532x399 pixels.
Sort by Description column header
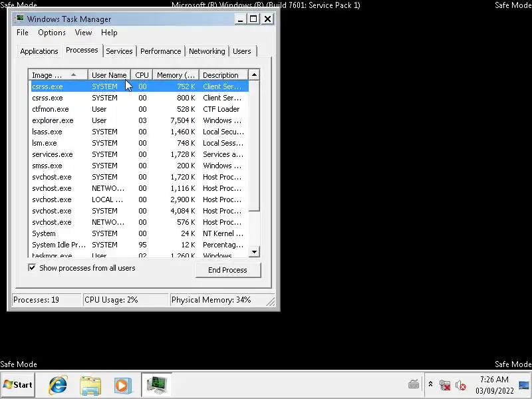coord(223,75)
